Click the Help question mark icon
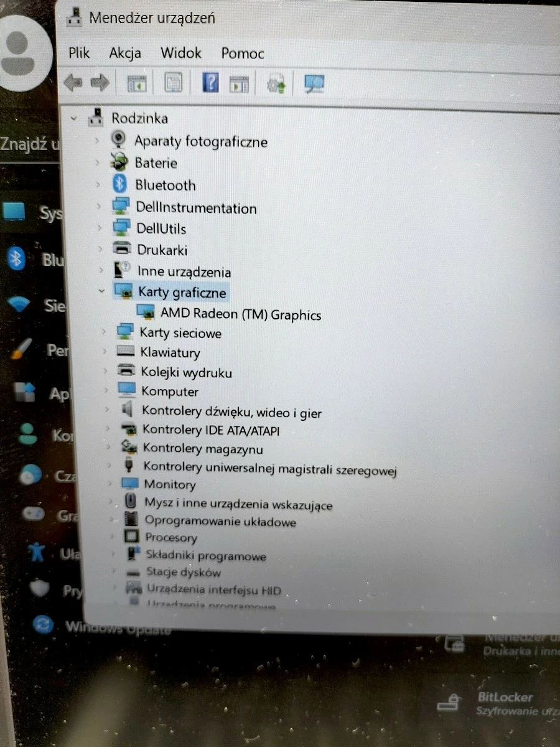 pyautogui.click(x=210, y=82)
